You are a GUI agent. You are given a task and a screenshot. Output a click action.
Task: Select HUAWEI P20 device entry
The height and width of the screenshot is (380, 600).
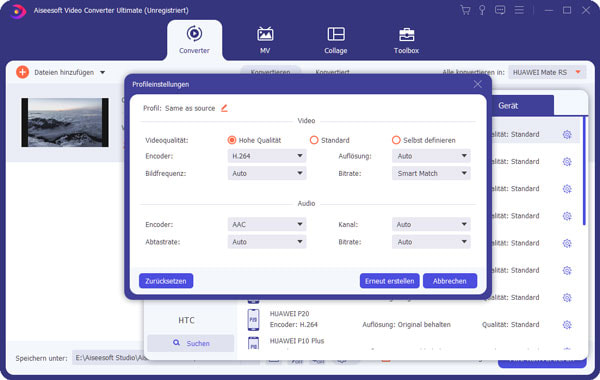coord(409,320)
